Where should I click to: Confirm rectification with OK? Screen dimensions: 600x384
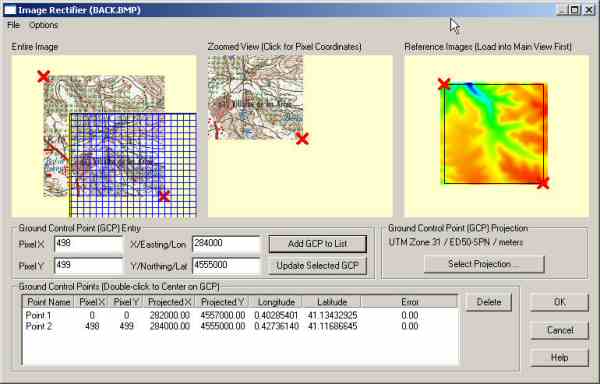tap(559, 302)
